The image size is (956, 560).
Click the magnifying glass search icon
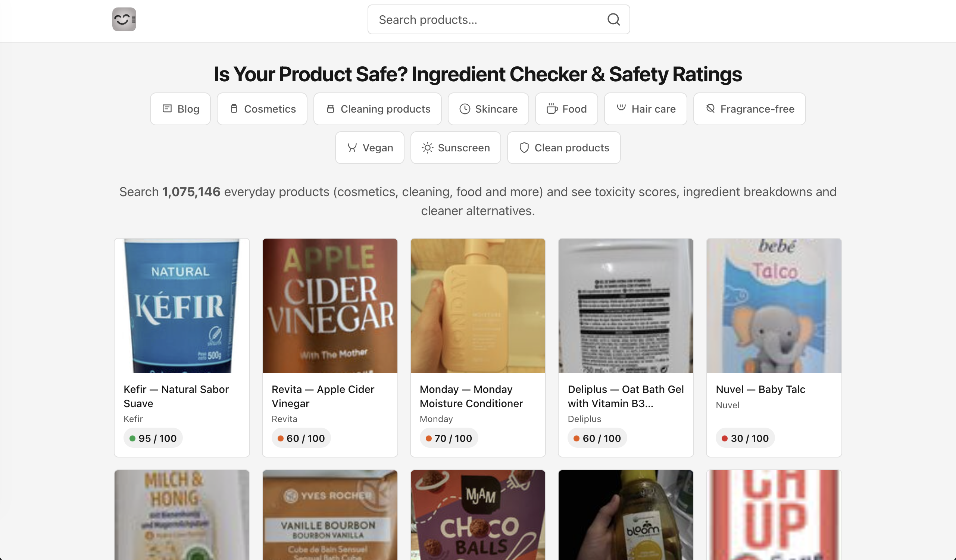(613, 19)
